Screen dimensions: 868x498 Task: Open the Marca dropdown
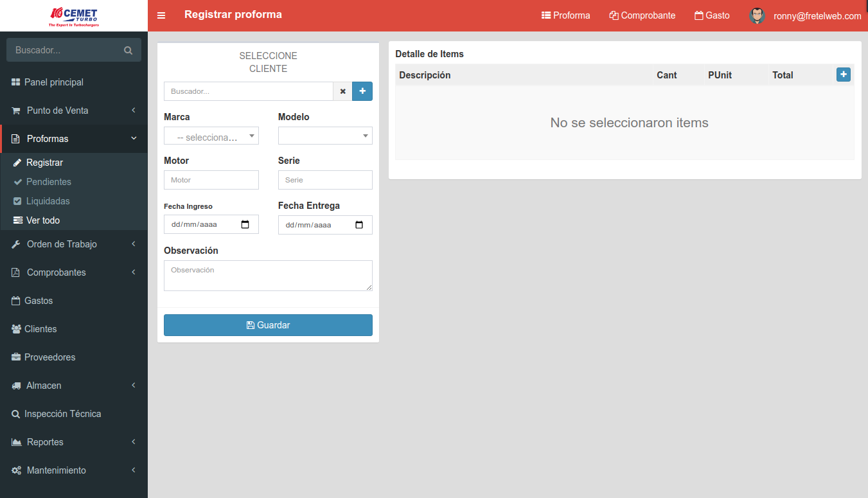(211, 136)
